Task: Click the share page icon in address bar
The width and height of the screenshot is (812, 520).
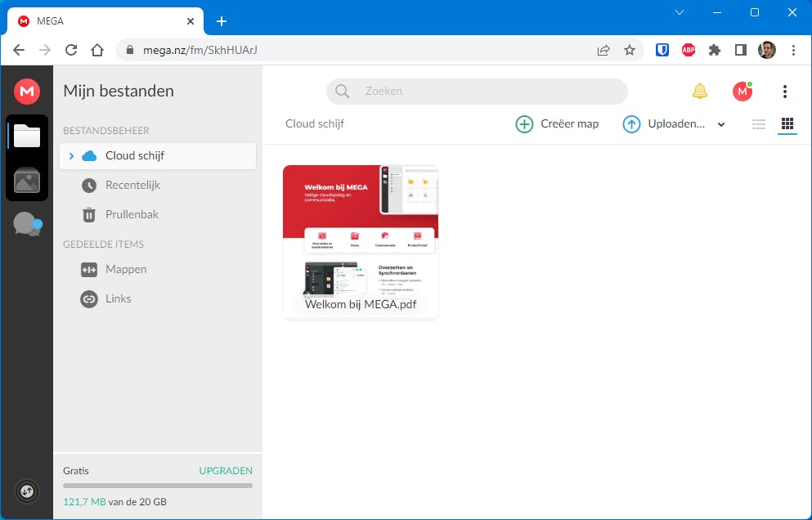Action: (603, 50)
